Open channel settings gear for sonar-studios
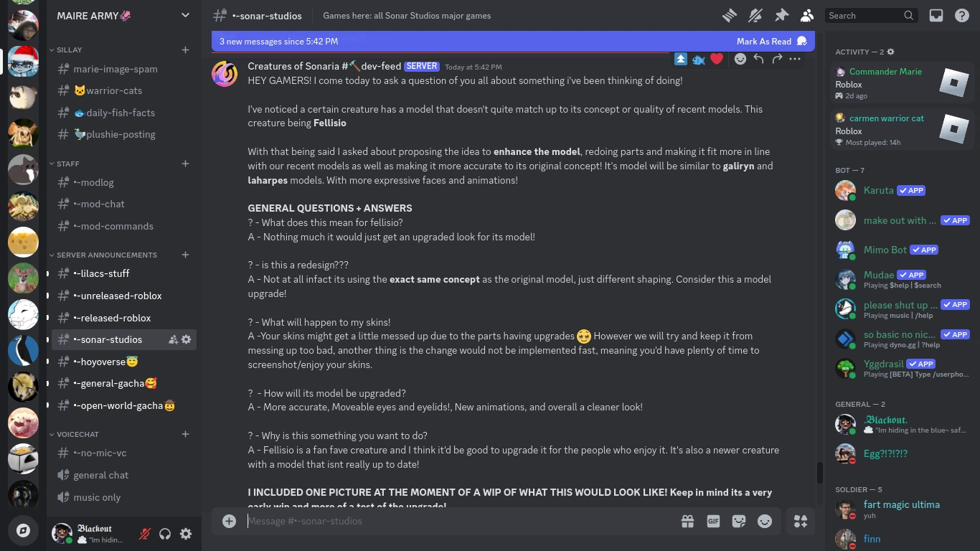The height and width of the screenshot is (551, 980). tap(187, 339)
